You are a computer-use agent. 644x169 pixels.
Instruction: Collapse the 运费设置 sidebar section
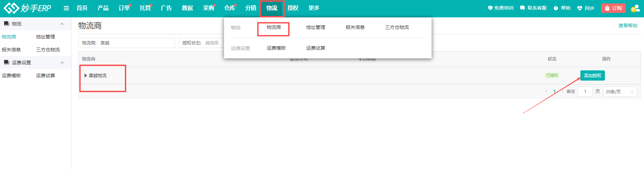click(62, 63)
